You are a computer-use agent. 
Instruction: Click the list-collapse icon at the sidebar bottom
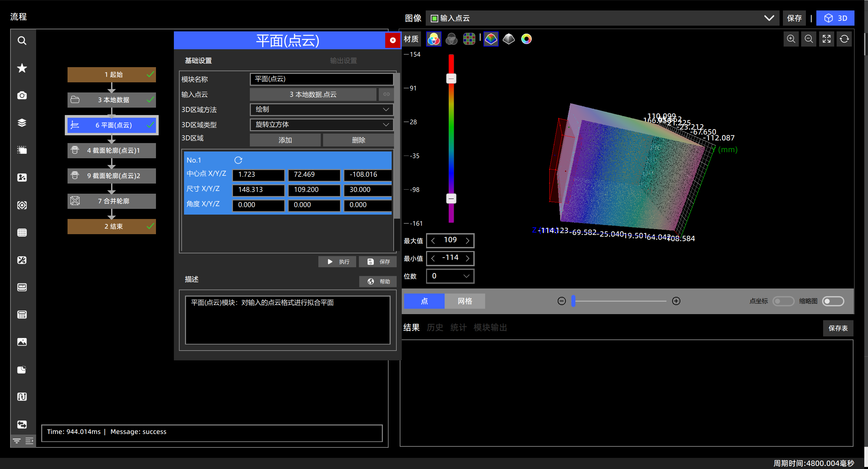pos(29,441)
